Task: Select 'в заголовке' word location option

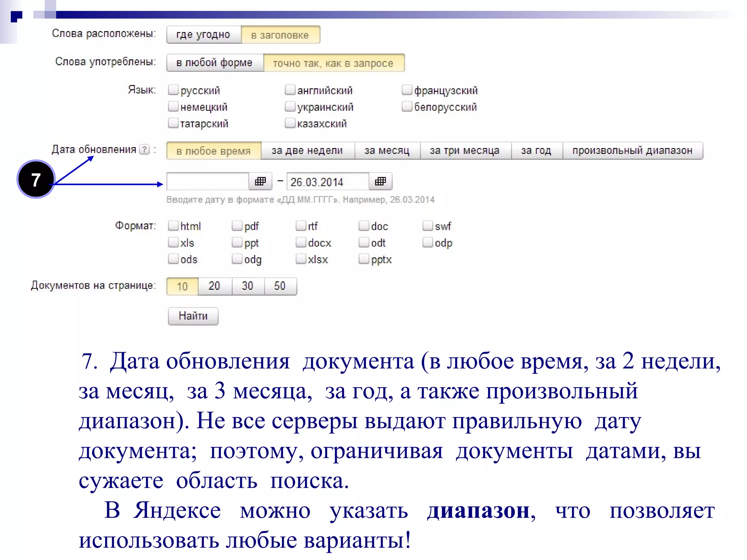Action: point(280,35)
